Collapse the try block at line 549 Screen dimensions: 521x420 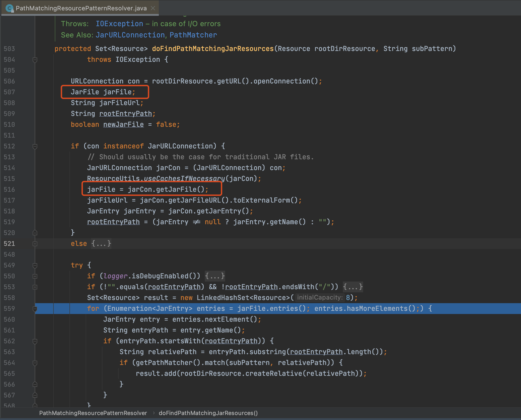[35, 265]
